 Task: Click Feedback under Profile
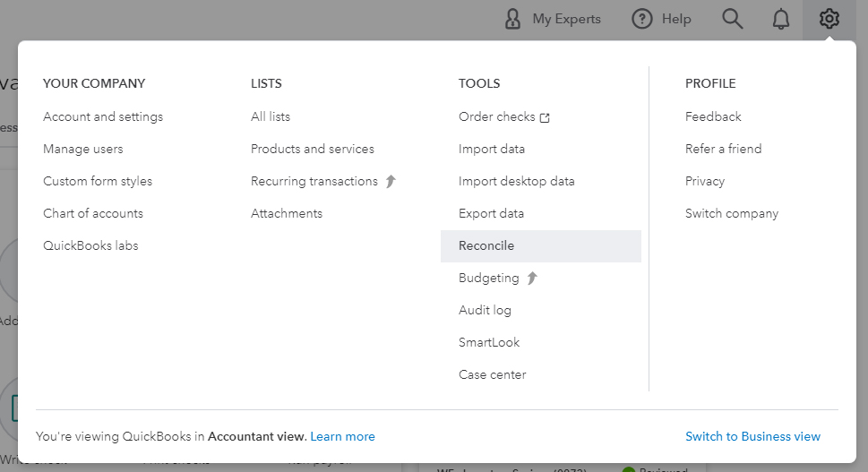[x=713, y=116]
